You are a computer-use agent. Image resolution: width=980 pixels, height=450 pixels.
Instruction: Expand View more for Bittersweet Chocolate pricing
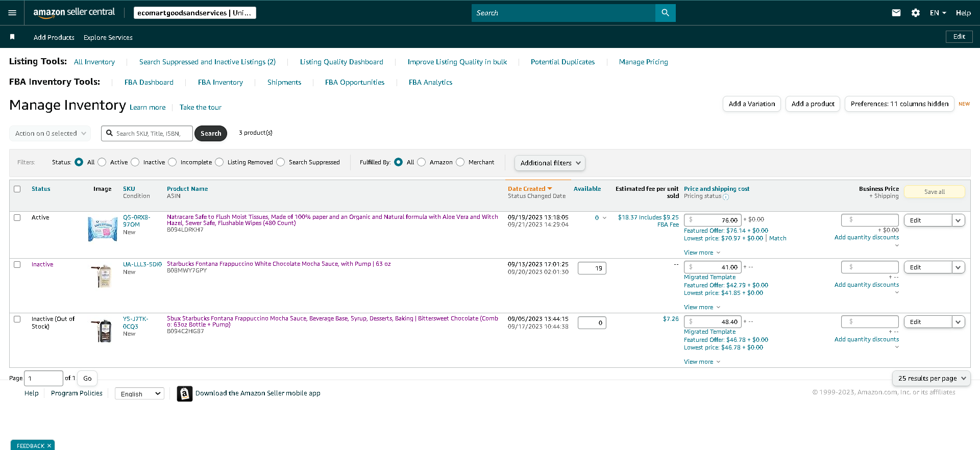702,362
